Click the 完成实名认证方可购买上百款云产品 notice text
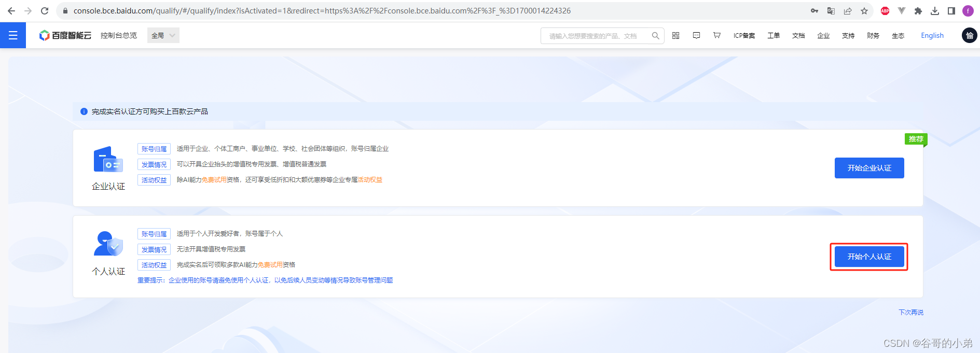Viewport: 980px width, 353px height. [150, 111]
